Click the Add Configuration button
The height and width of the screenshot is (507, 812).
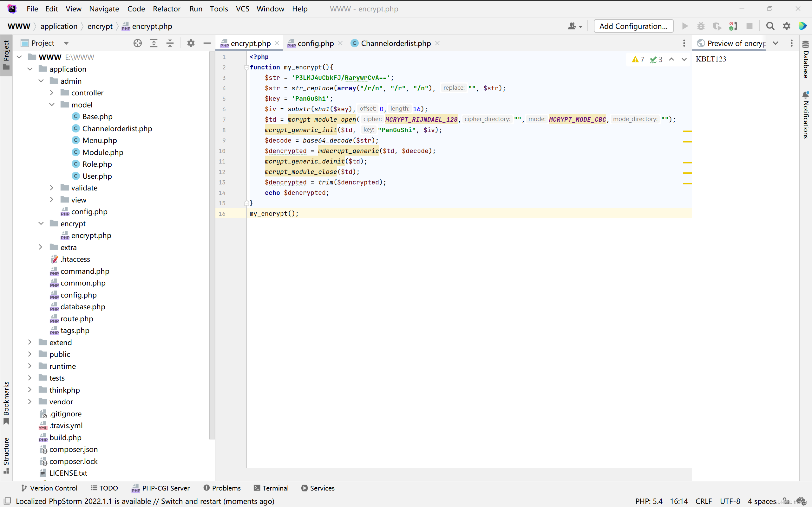[633, 26]
